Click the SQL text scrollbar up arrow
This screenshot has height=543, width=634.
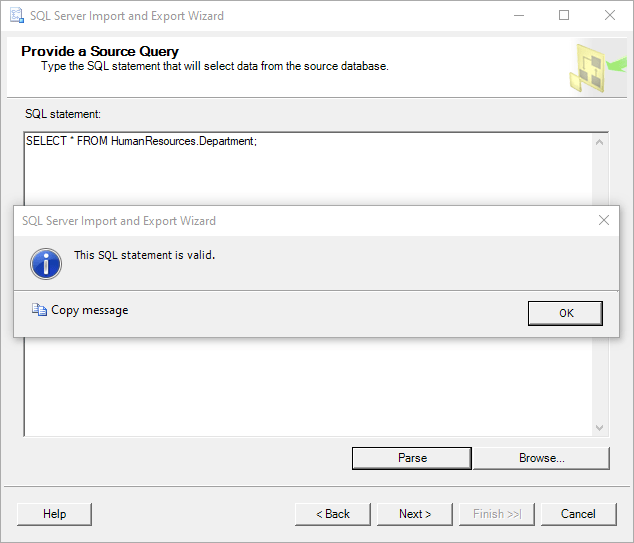tap(600, 142)
